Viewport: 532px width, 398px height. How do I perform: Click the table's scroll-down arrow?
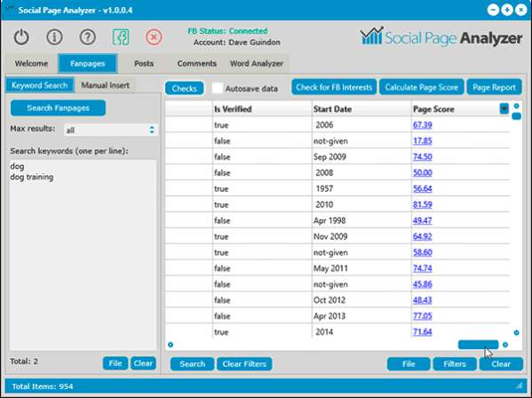(x=516, y=332)
